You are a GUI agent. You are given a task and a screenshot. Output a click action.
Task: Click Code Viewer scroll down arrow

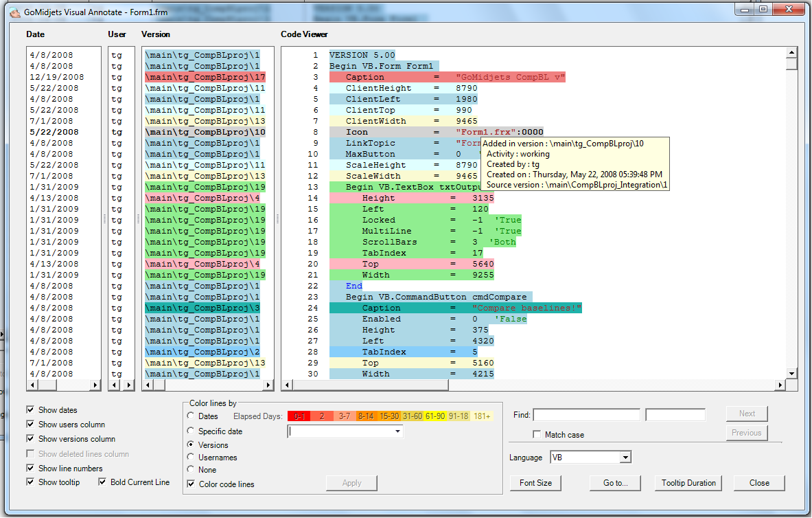click(x=791, y=373)
